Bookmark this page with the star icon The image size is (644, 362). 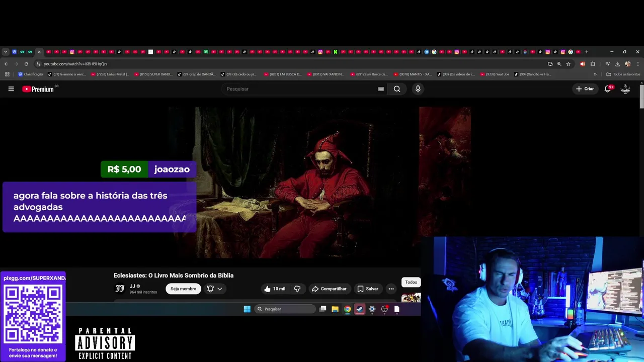(x=568, y=64)
